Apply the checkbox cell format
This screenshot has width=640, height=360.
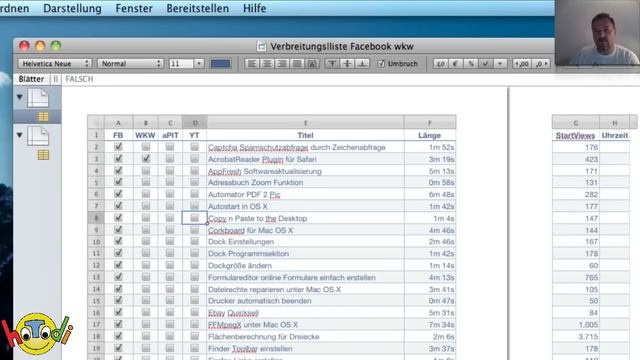[x=485, y=64]
